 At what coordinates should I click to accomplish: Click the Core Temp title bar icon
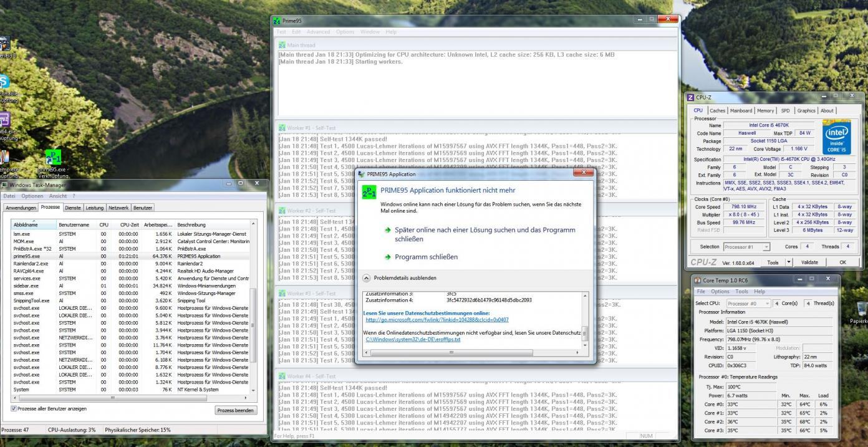point(698,279)
